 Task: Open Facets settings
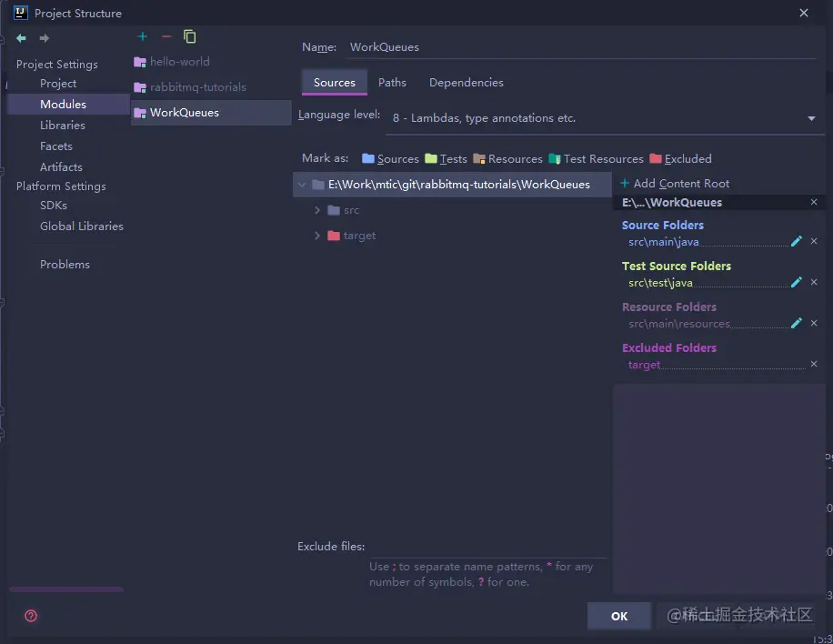pyautogui.click(x=56, y=146)
